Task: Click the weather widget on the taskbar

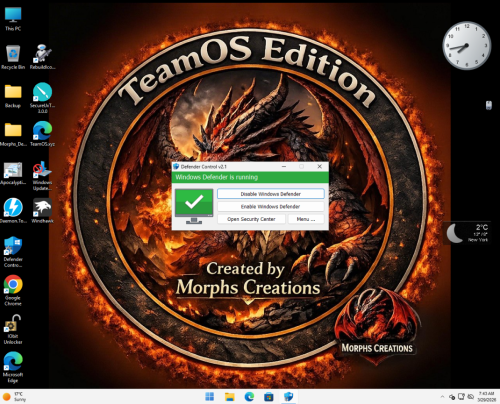Action: [15, 397]
